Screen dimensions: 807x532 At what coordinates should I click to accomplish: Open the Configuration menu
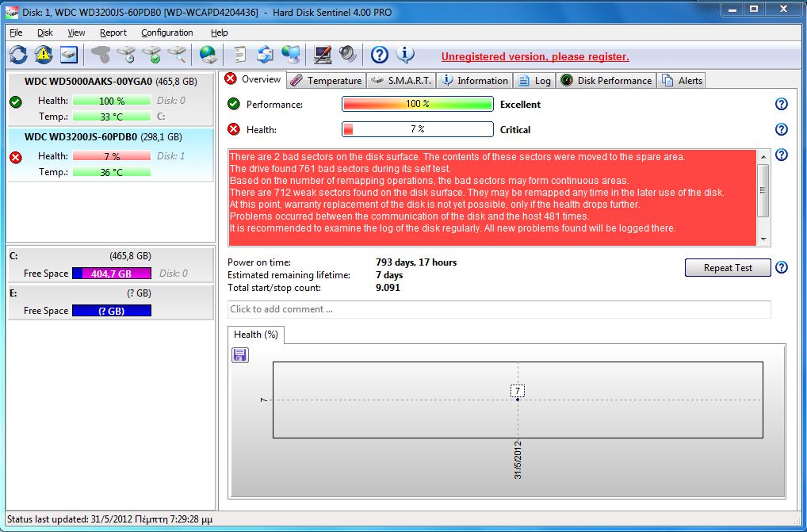pos(167,33)
